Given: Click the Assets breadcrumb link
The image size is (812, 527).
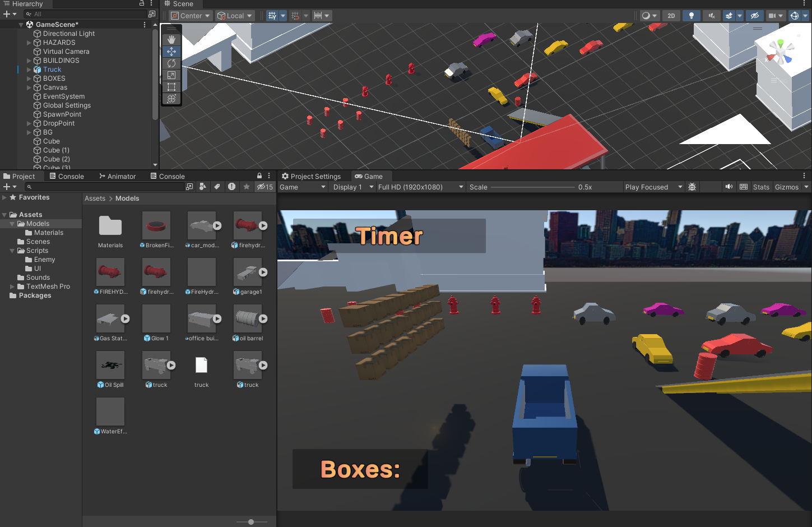Looking at the screenshot, I should point(95,198).
